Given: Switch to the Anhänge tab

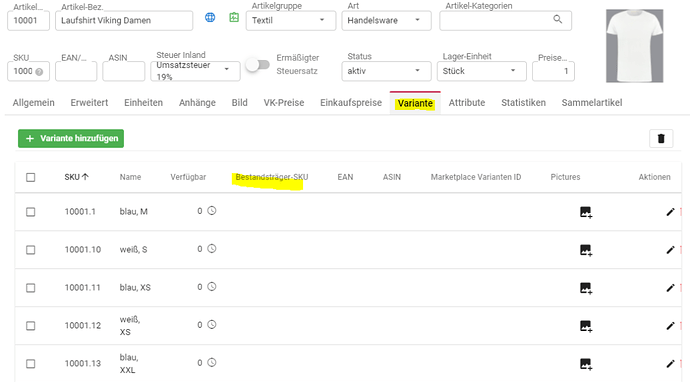Looking at the screenshot, I should click(197, 103).
